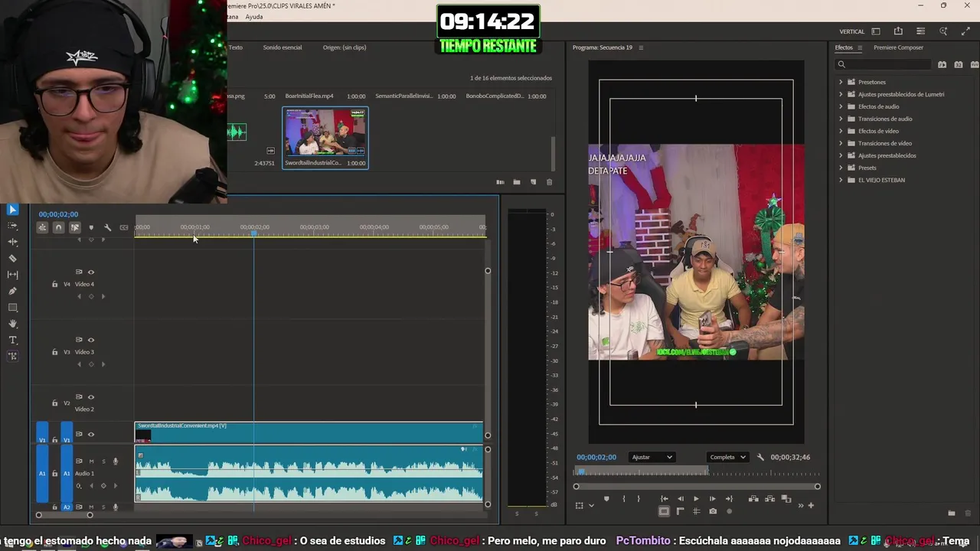
Task: Select the Type tool
Action: (x=12, y=340)
